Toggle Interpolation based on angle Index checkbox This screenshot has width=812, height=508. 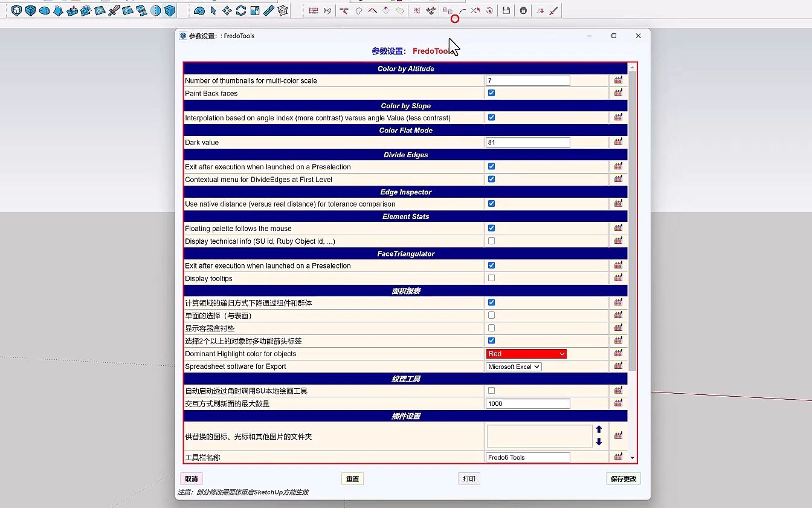coord(491,117)
